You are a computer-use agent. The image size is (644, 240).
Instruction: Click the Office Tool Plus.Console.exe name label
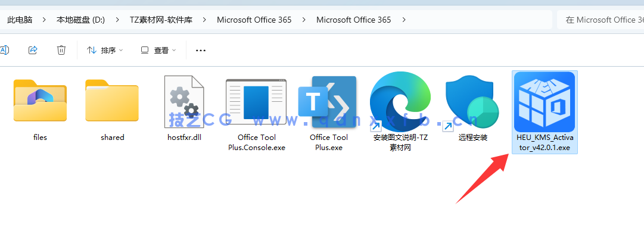(x=257, y=142)
